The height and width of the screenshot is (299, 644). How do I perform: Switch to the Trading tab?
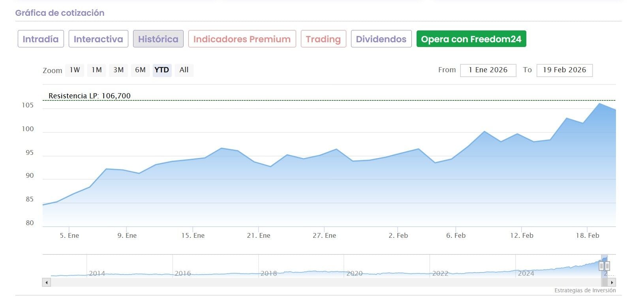[323, 39]
